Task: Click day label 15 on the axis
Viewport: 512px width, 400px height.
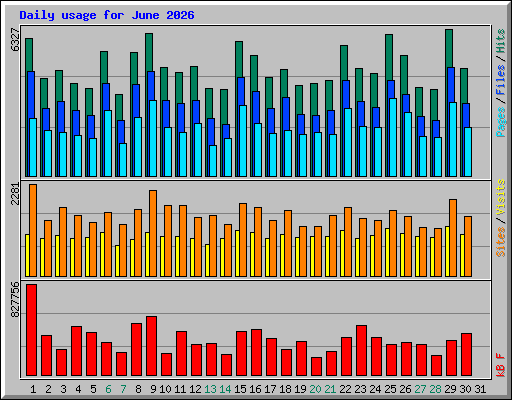Action: click(x=240, y=389)
